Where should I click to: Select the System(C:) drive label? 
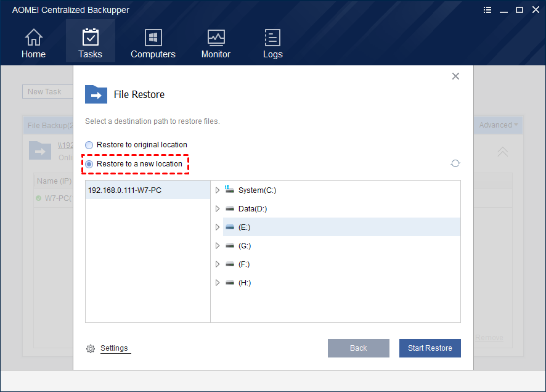pyautogui.click(x=258, y=190)
